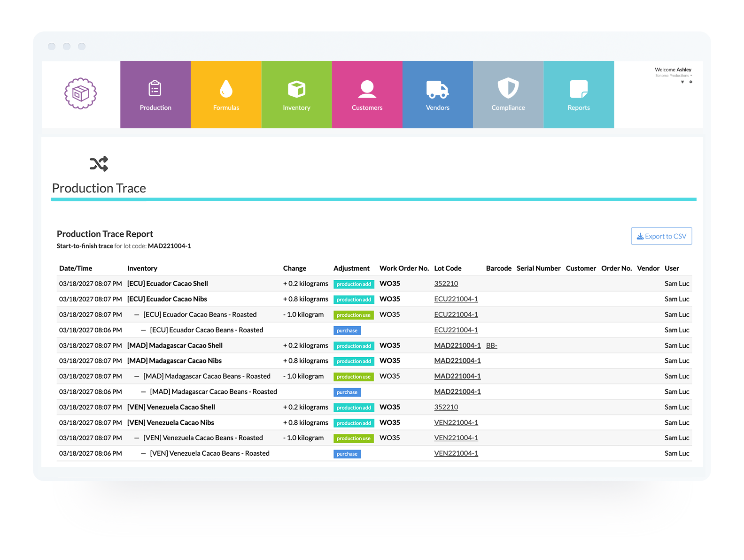Viewport: 744px width, 560px height.
Task: Select '[VEN] Venezuela Cacao Shell' inventory cell
Action: tap(171, 407)
